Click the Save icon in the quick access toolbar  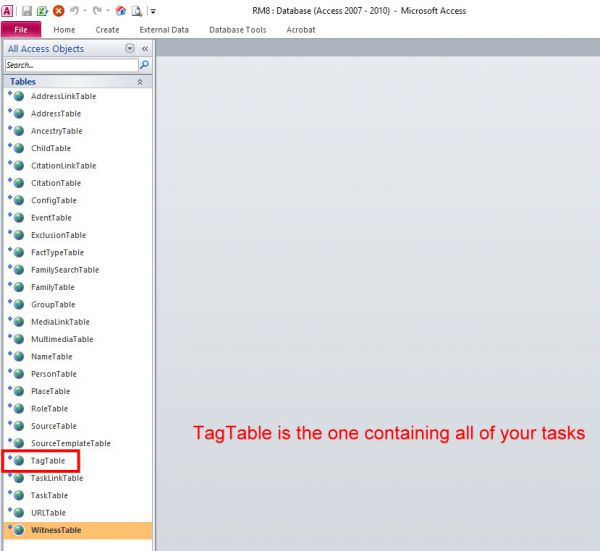(27, 11)
